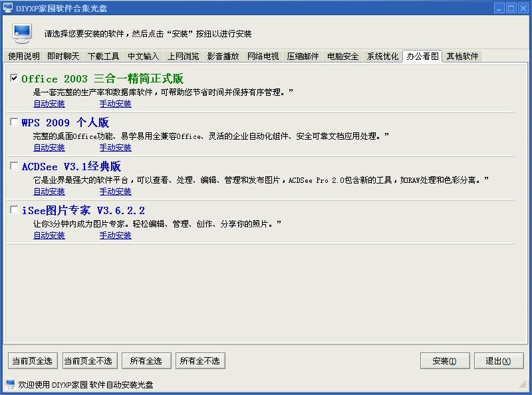Screen dimensions: 532x395
Task: Open 自动安装 link for WPS 2009
Action: pyautogui.click(x=49, y=147)
